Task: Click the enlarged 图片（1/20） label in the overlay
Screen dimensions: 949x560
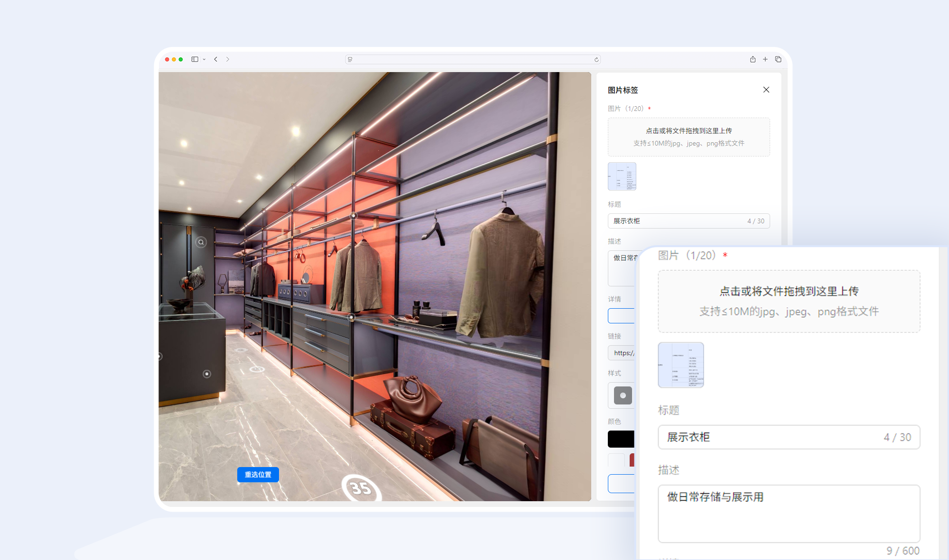Action: (x=687, y=255)
